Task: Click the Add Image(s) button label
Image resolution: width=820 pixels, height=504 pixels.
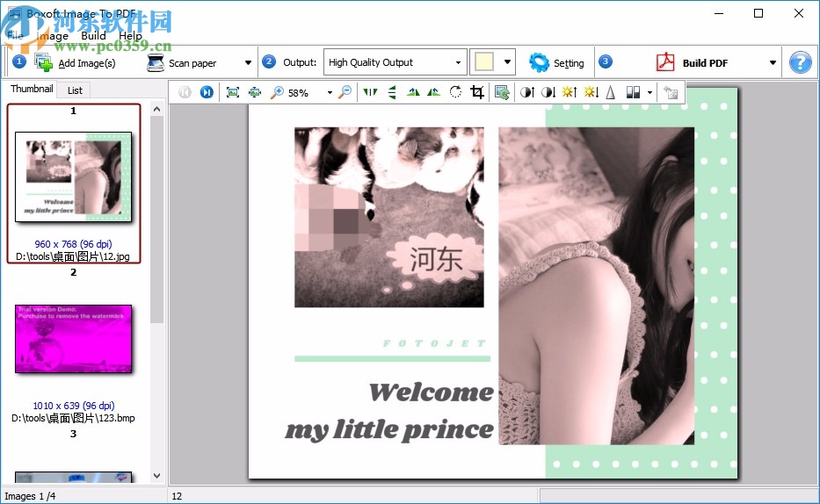Action: click(87, 63)
